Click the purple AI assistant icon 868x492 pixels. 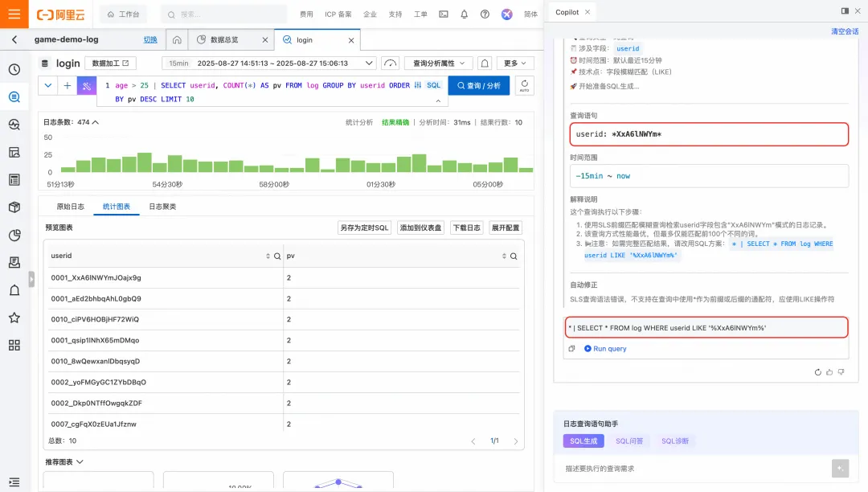(x=86, y=86)
